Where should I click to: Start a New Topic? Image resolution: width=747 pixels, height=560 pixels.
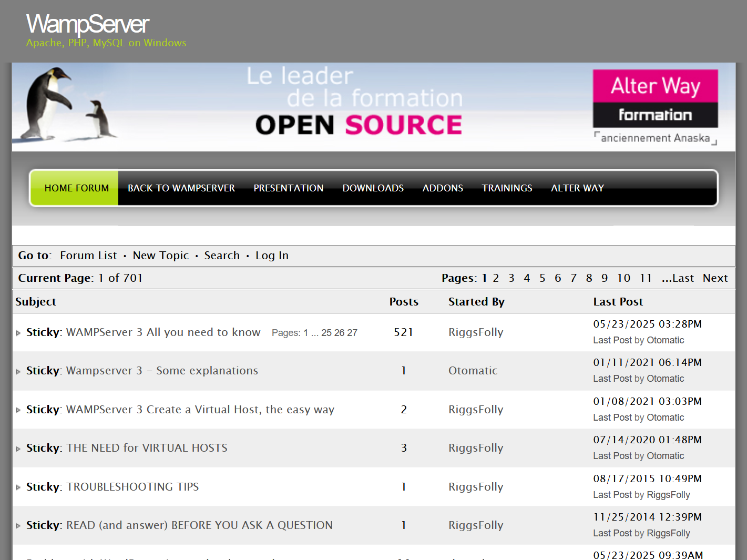tap(160, 256)
